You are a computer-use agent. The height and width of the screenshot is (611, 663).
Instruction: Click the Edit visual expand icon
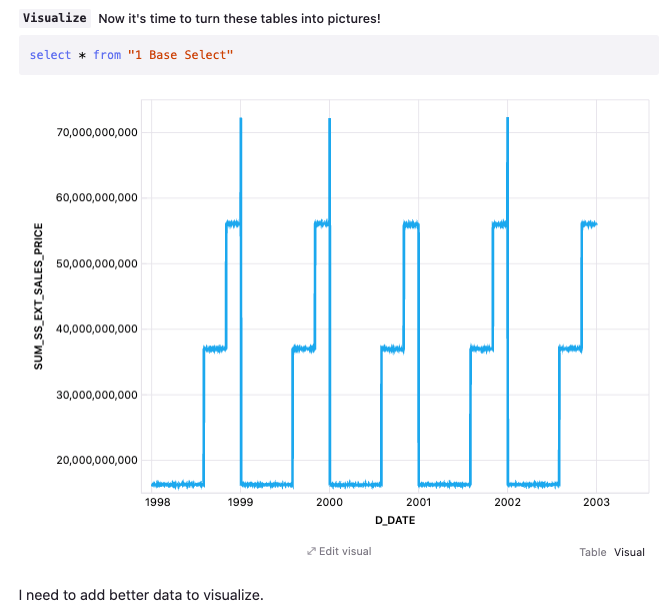[x=311, y=551]
